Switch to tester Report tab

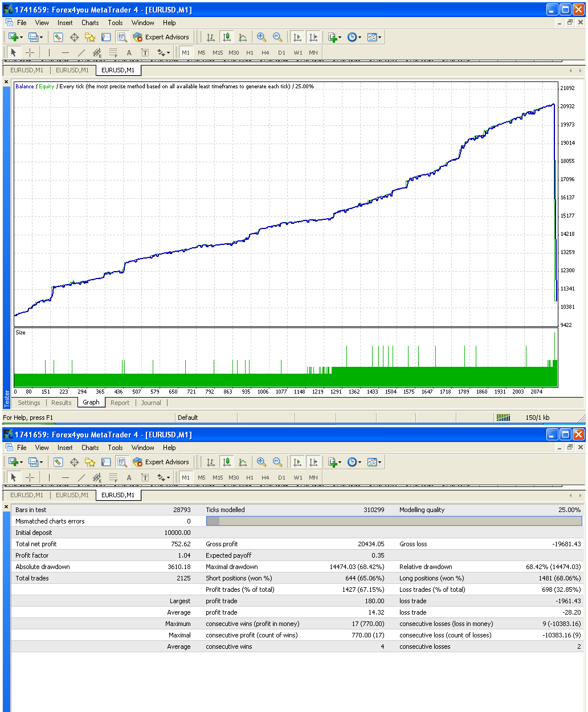tap(120, 403)
